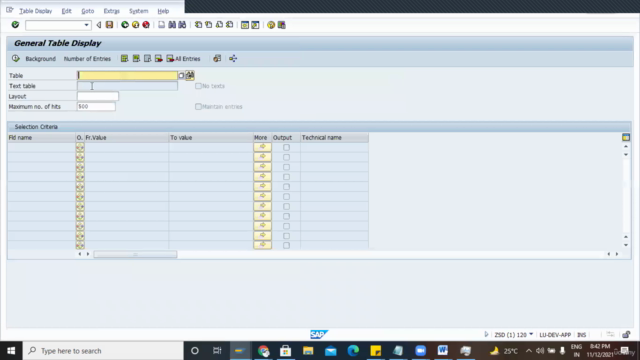640x360 pixels.
Task: Click the first green grid icon after Number of Entries
Action: pos(124,59)
